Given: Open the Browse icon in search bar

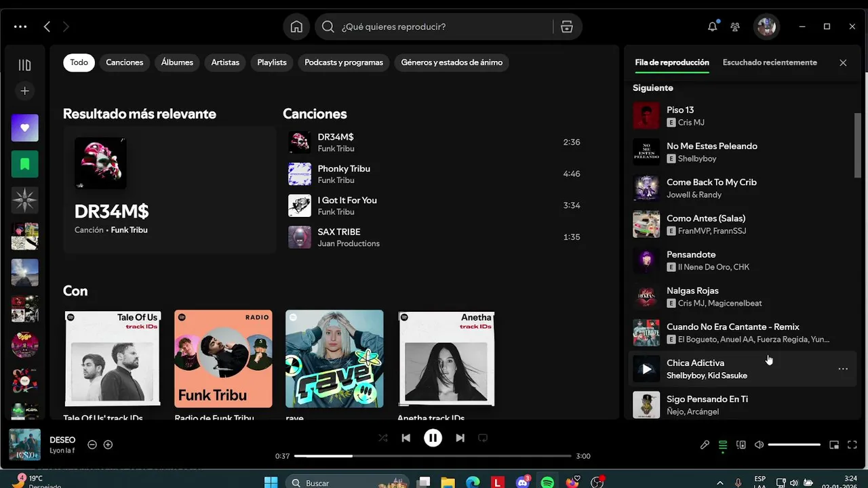Looking at the screenshot, I should coord(567,27).
